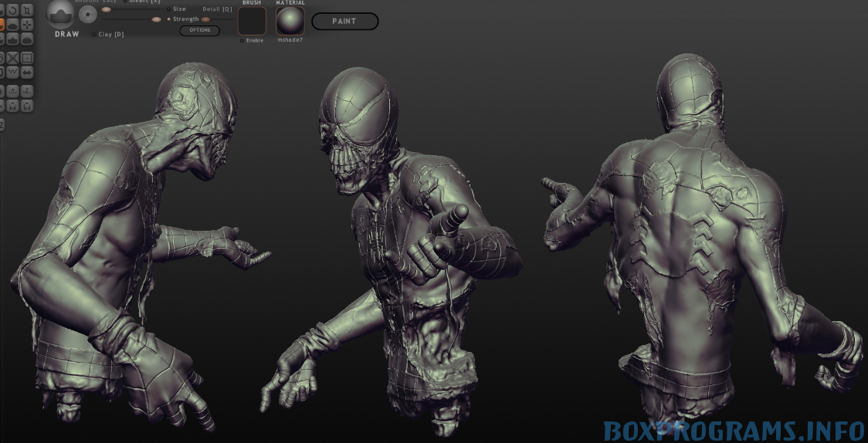Select the Smooth brush icon

(26, 39)
